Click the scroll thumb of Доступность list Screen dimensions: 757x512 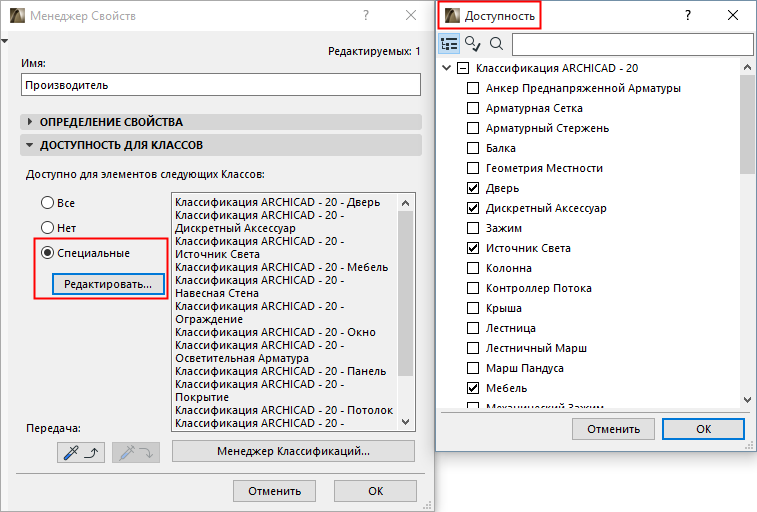(x=747, y=125)
